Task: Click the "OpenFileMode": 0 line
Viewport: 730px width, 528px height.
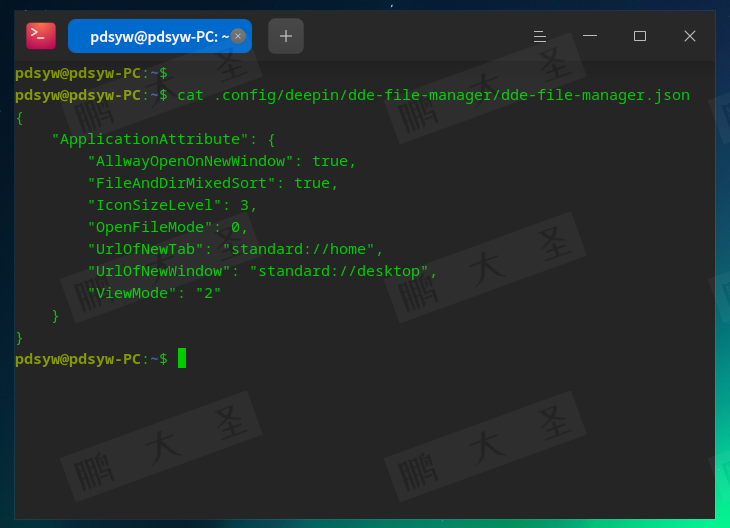Action: (x=168, y=227)
